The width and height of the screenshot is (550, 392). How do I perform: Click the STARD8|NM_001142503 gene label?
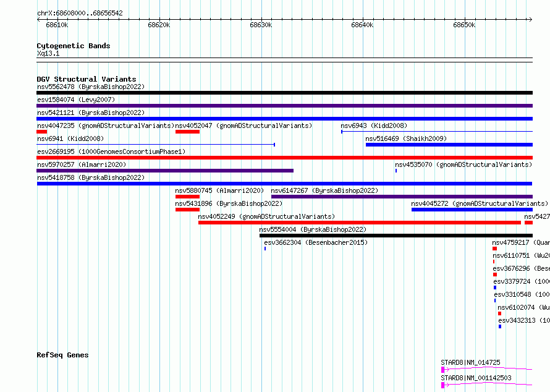pyautogui.click(x=476, y=378)
